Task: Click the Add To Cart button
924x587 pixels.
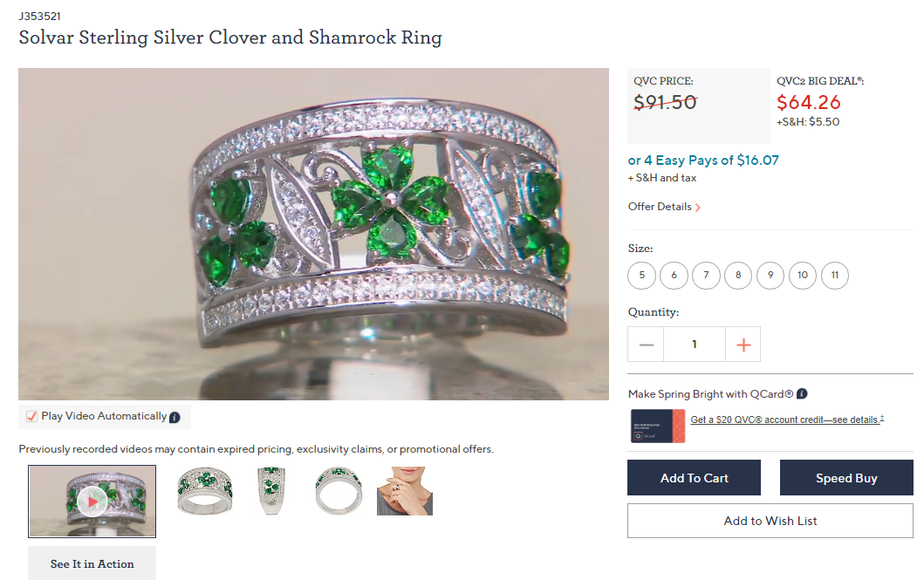Action: click(694, 478)
